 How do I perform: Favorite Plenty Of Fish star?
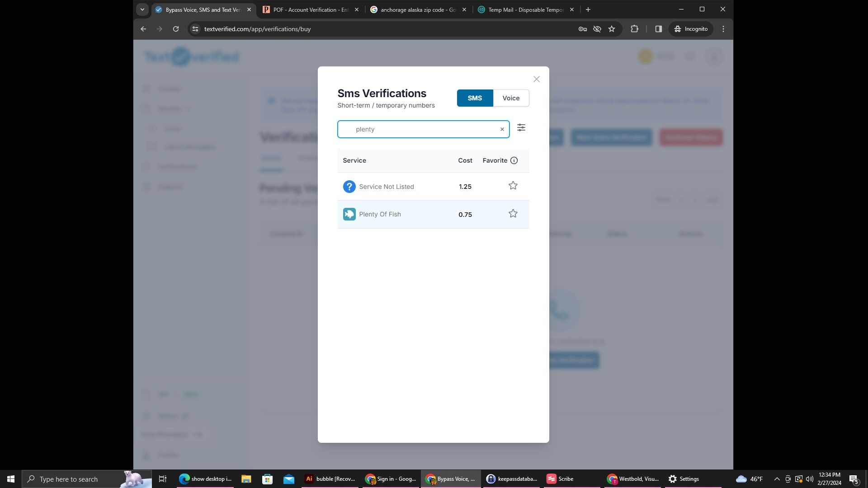513,214
